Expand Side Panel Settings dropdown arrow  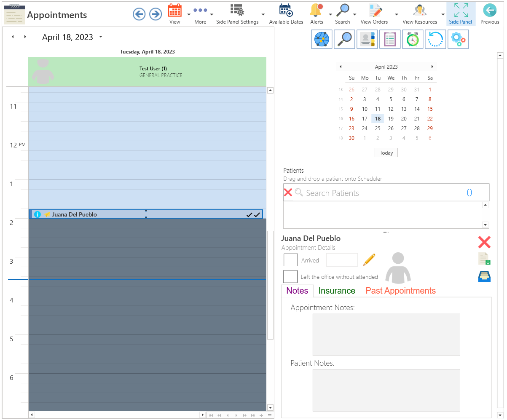coord(263,14)
